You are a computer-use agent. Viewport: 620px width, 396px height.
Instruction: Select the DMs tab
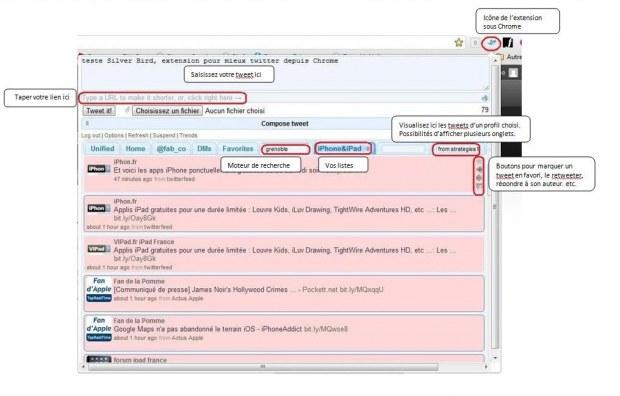pyautogui.click(x=204, y=149)
